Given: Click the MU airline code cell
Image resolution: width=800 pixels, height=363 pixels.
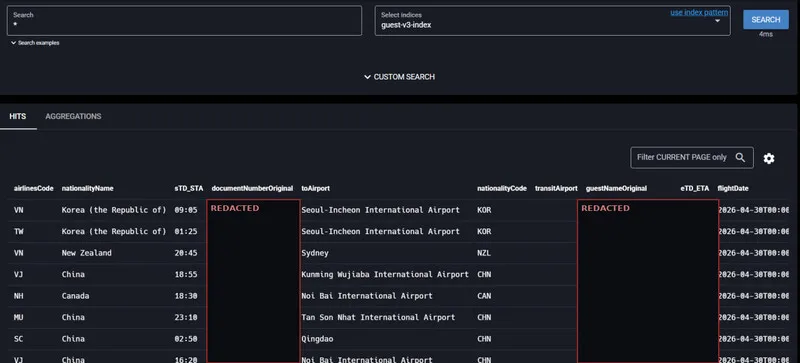Looking at the screenshot, I should pyautogui.click(x=18, y=318).
